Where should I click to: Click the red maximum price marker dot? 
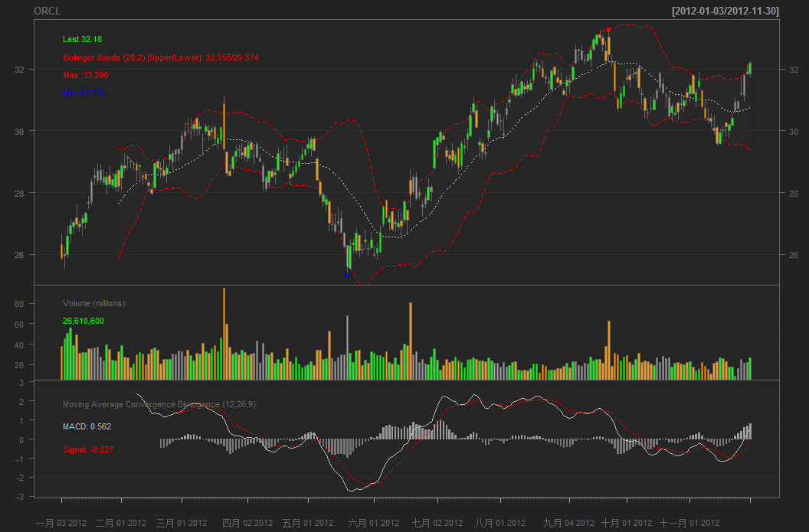coord(608,30)
